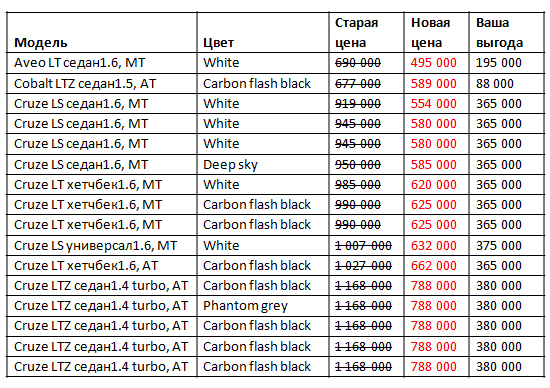Click the Cruze LS универсал1.6, MT cell
Image resolution: width=550 pixels, height=388 pixels.
point(95,246)
